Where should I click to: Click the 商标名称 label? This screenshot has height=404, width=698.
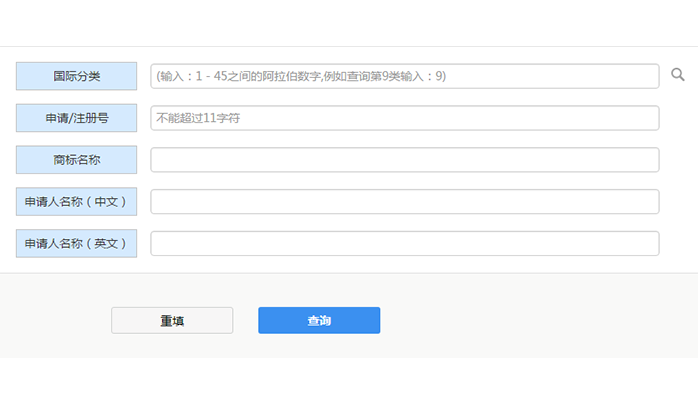(x=77, y=160)
